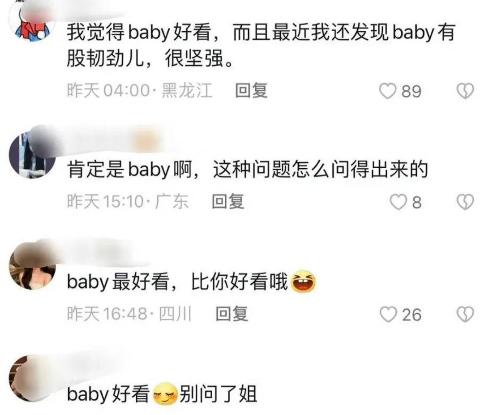Image resolution: width=490 pixels, height=415 pixels.
Task: Reply to the 16:48 Sichuan comment
Action: (232, 314)
